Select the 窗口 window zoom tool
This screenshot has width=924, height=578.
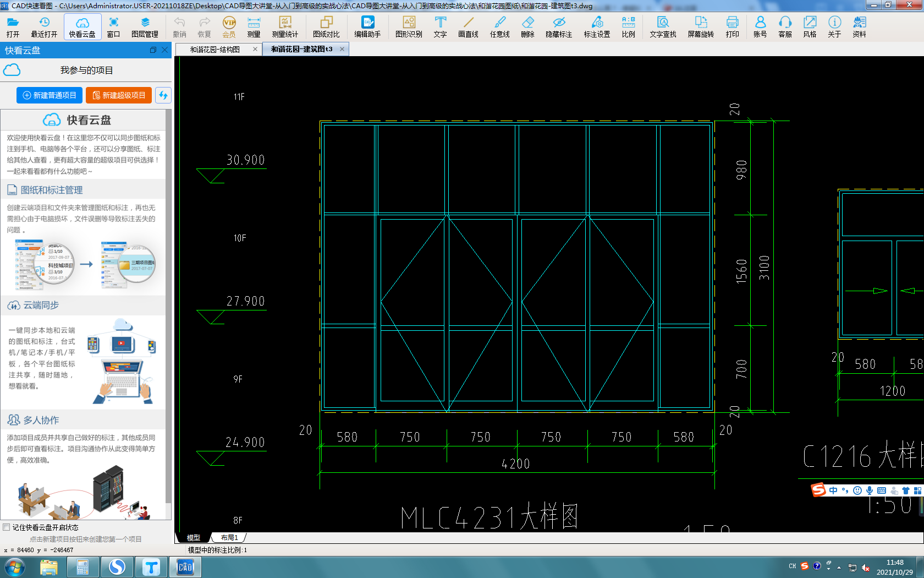[113, 26]
